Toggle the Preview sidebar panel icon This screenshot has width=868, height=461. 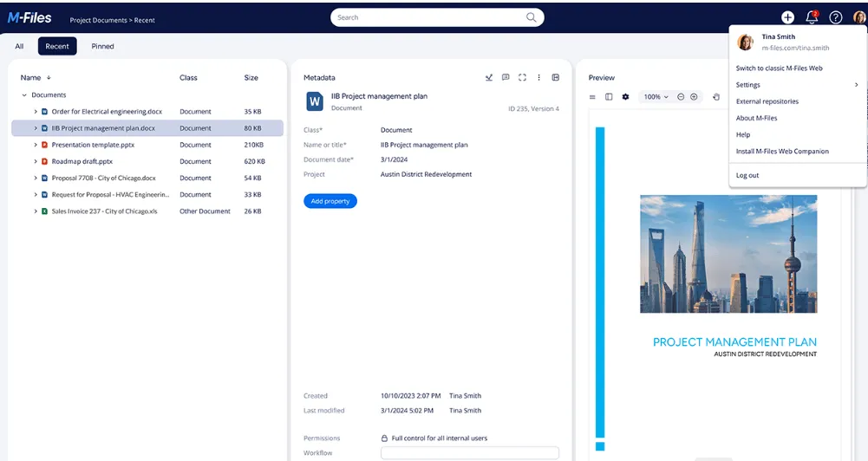[609, 97]
